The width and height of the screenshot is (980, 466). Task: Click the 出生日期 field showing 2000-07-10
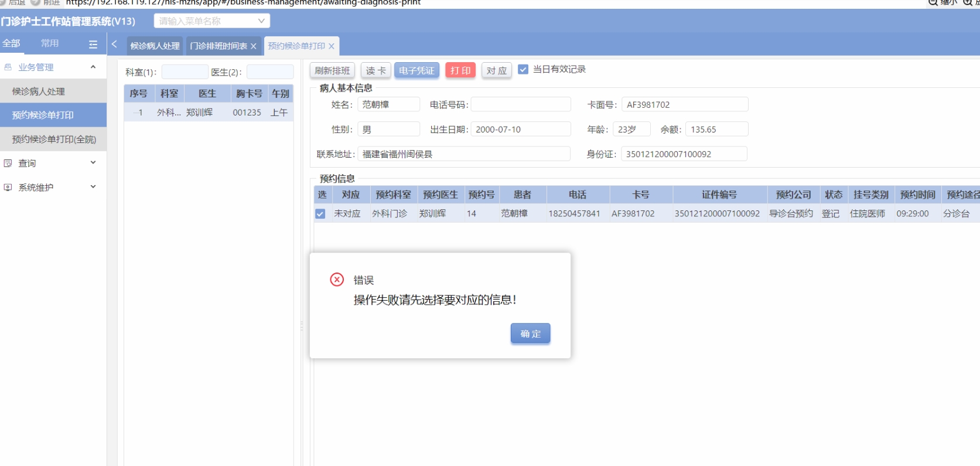coord(521,129)
